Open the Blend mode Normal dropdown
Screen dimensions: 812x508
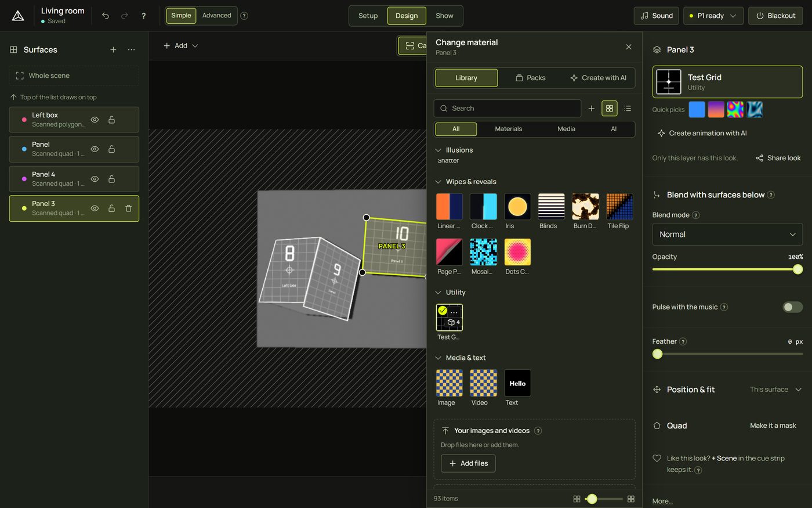point(727,234)
